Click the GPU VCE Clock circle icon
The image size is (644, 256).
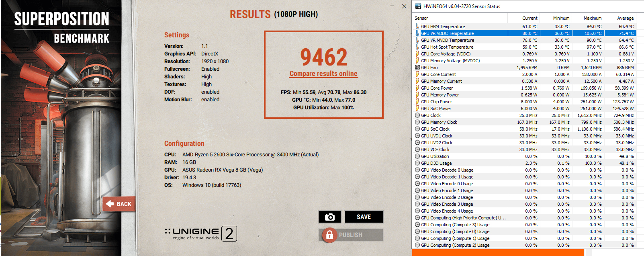point(417,149)
